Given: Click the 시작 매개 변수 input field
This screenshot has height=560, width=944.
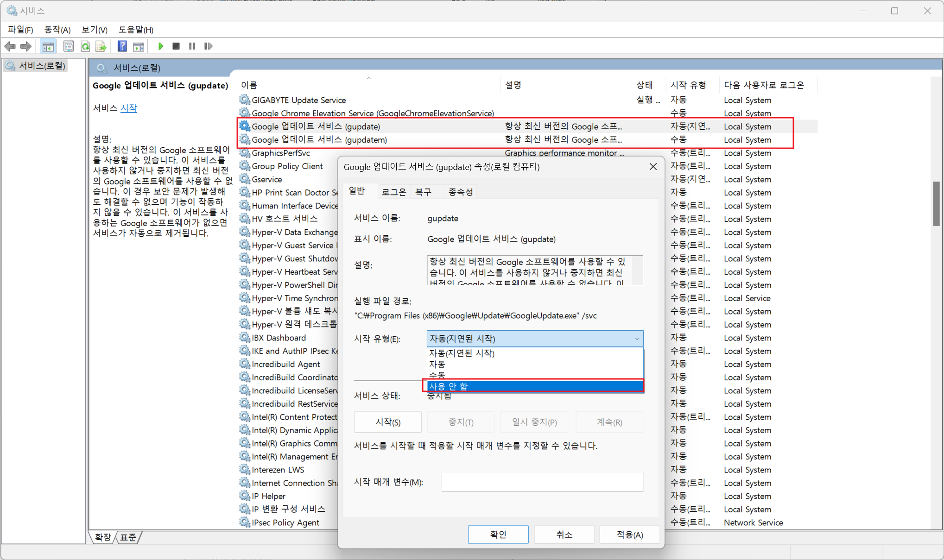Looking at the screenshot, I should tap(542, 482).
